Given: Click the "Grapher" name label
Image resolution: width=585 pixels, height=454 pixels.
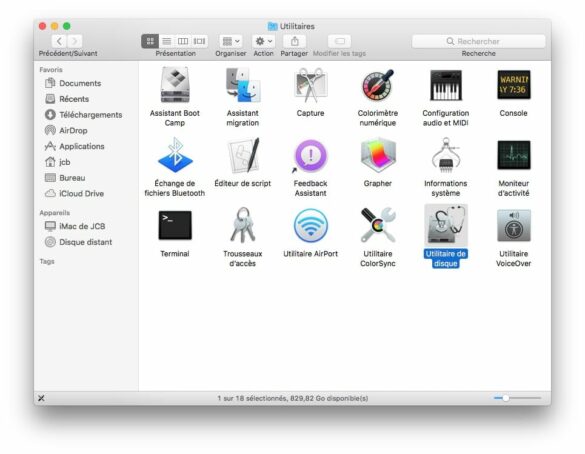Looking at the screenshot, I should (378, 184).
